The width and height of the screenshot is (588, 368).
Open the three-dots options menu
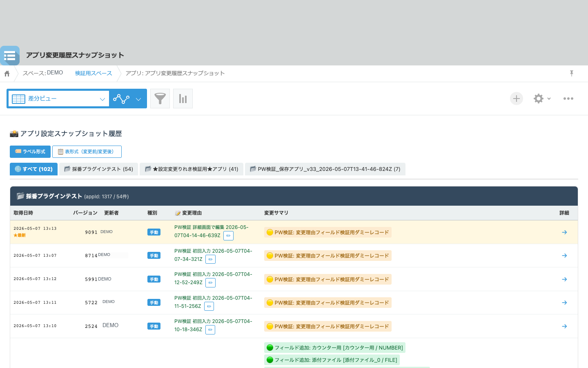(x=568, y=99)
